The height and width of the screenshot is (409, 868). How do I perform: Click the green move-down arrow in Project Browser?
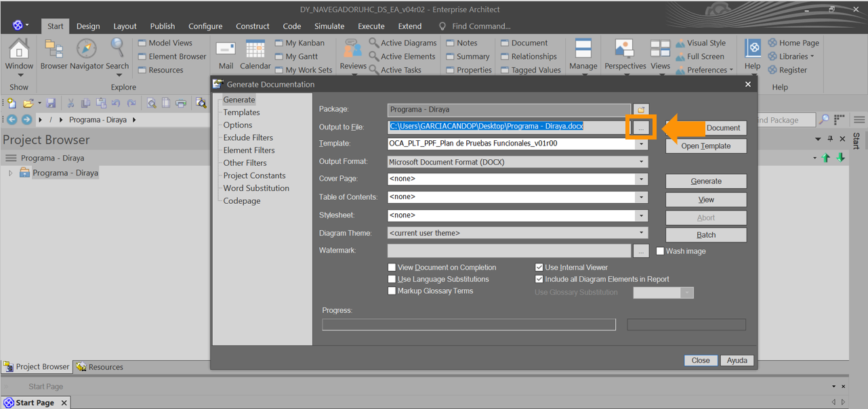pos(841,158)
